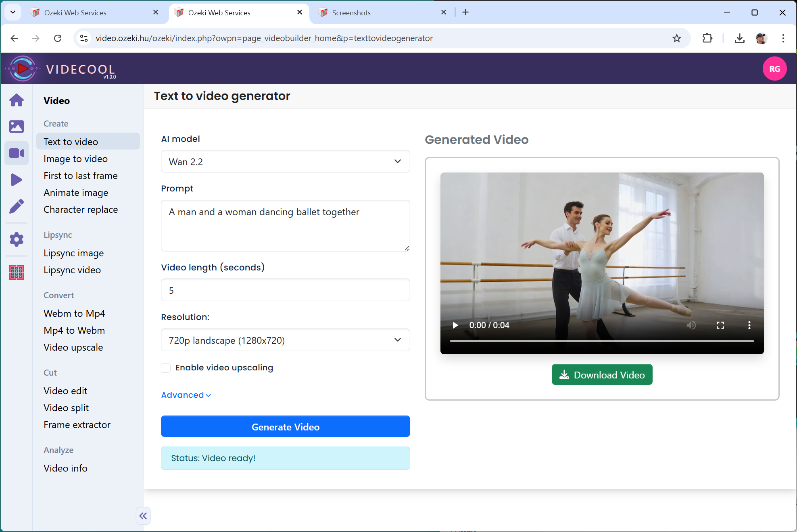Image resolution: width=797 pixels, height=532 pixels.
Task: Open the image section sidebar icon
Action: tap(17, 127)
